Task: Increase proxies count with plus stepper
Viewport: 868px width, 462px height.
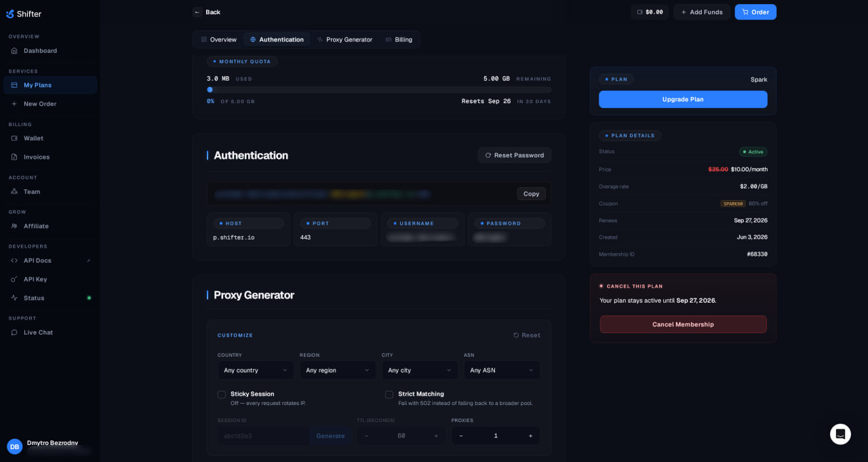Action: coord(530,436)
